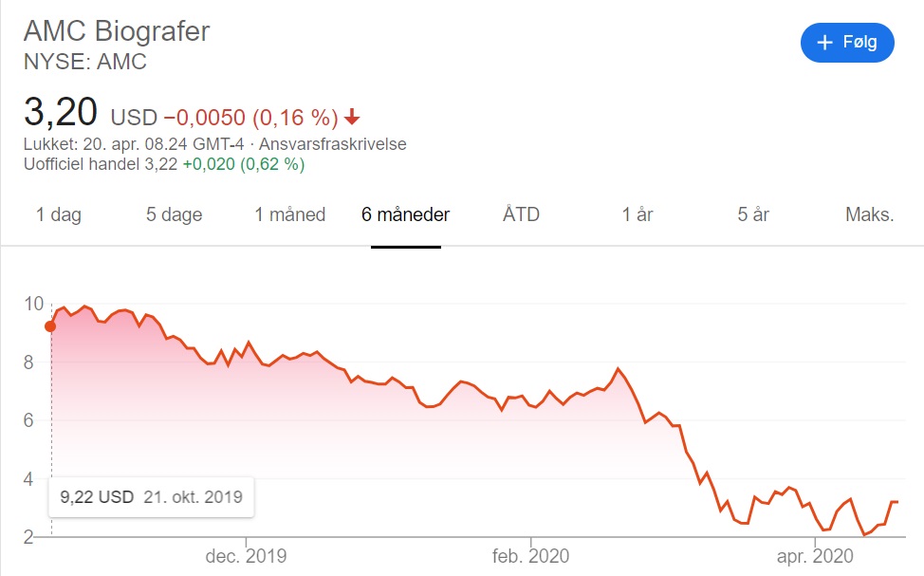The width and height of the screenshot is (924, 576).
Task: Click the apr. 2020 axis label
Action: pyautogui.click(x=815, y=555)
